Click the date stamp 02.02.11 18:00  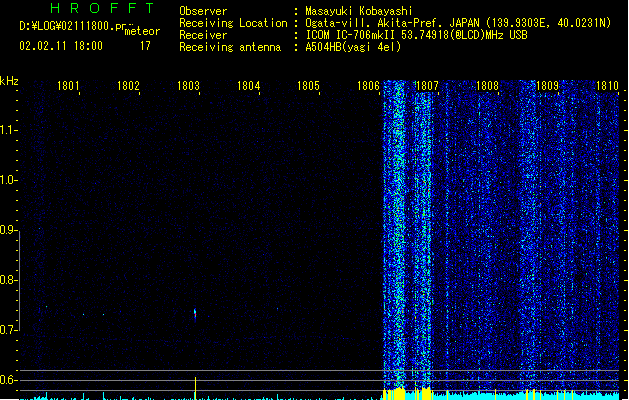coord(61,46)
